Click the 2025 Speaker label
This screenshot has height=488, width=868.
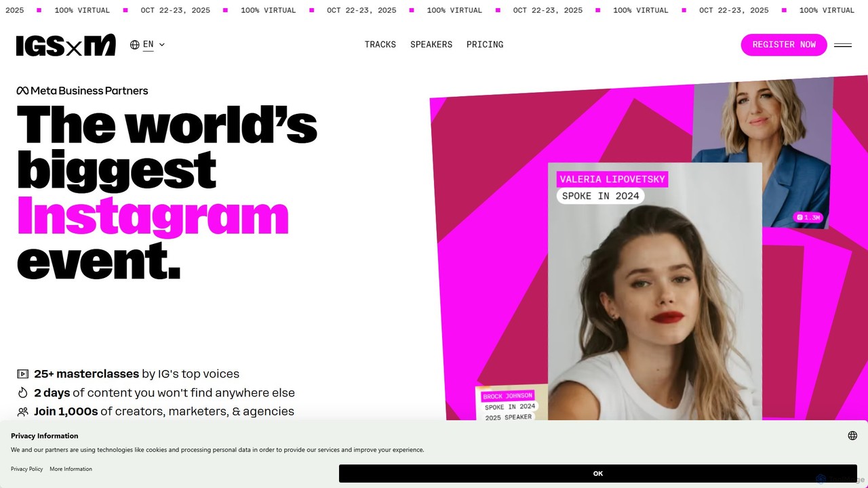pyautogui.click(x=509, y=417)
